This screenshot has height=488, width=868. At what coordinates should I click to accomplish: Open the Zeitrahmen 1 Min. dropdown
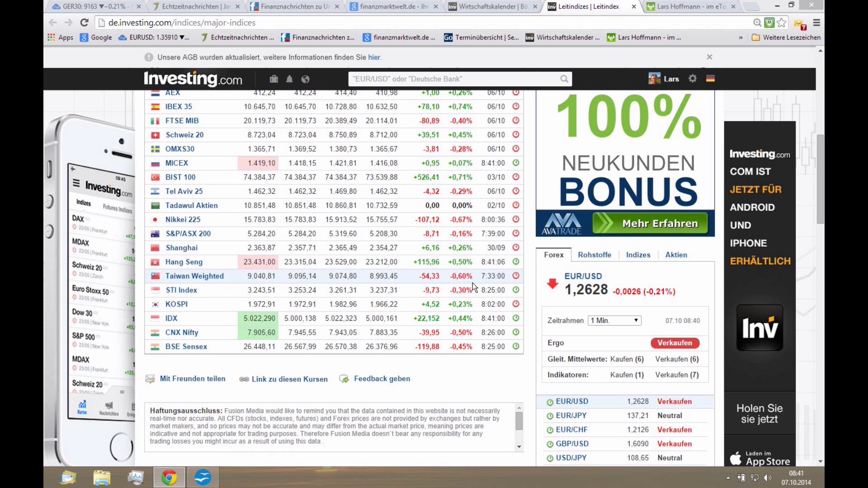coord(614,320)
